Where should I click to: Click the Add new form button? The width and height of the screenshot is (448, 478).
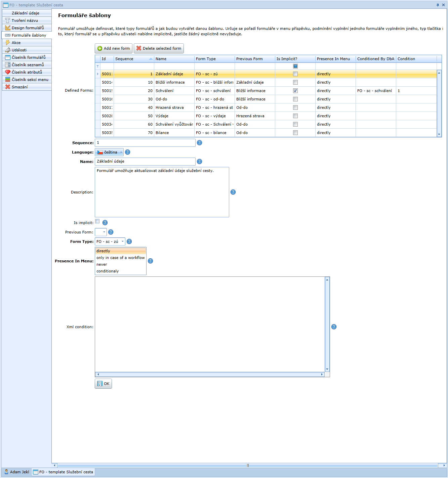pos(114,48)
